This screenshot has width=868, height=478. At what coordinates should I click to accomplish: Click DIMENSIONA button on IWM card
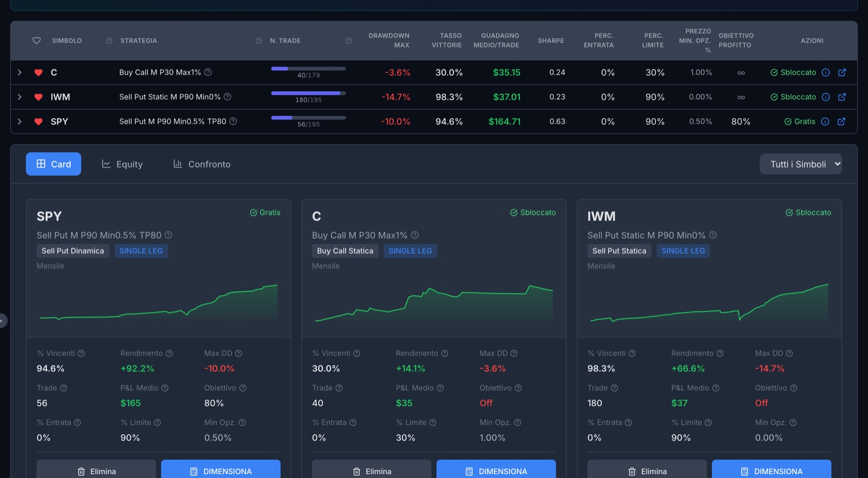click(771, 470)
